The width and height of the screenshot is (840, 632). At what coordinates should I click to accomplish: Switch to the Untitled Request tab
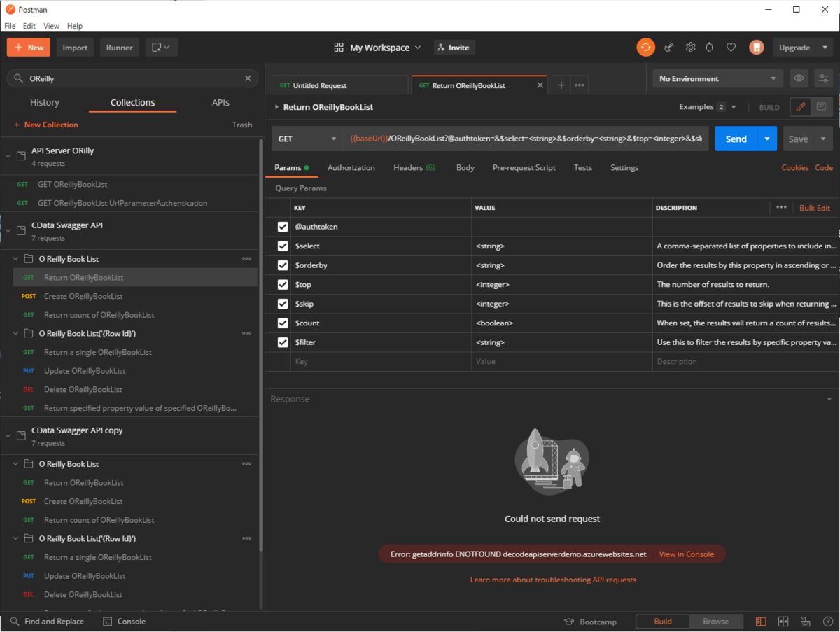[339, 85]
